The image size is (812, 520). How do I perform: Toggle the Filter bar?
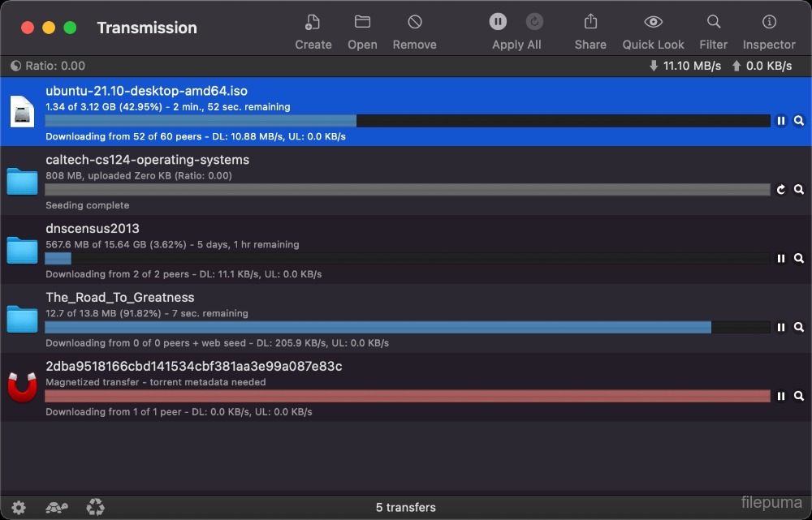pyautogui.click(x=713, y=23)
